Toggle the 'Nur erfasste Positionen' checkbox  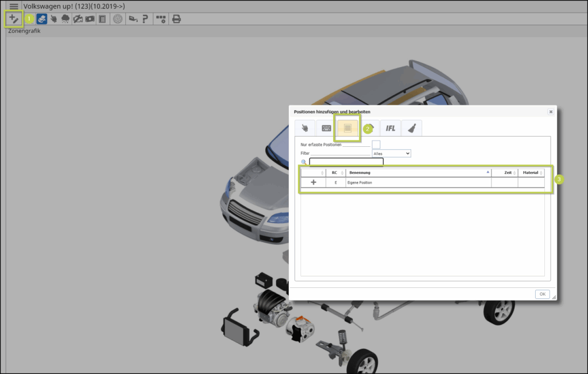[x=376, y=145]
